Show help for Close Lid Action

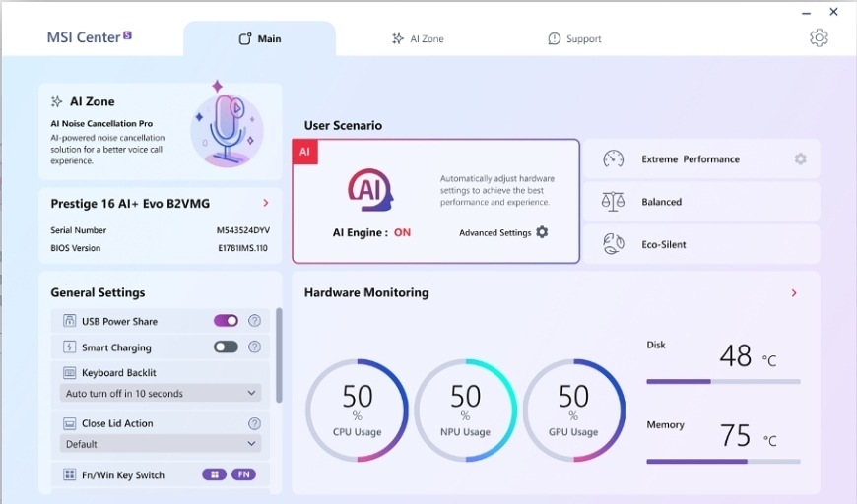pos(254,423)
